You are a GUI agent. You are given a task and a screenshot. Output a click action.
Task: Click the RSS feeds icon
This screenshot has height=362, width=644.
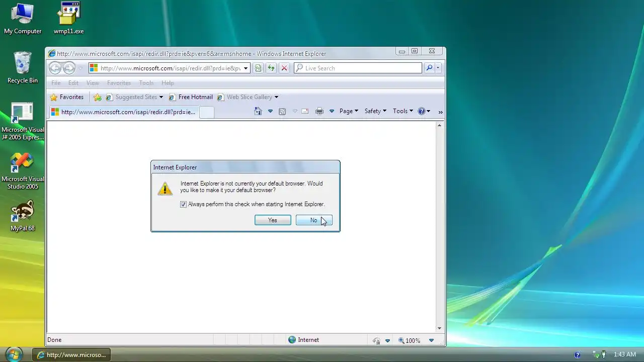pos(282,111)
